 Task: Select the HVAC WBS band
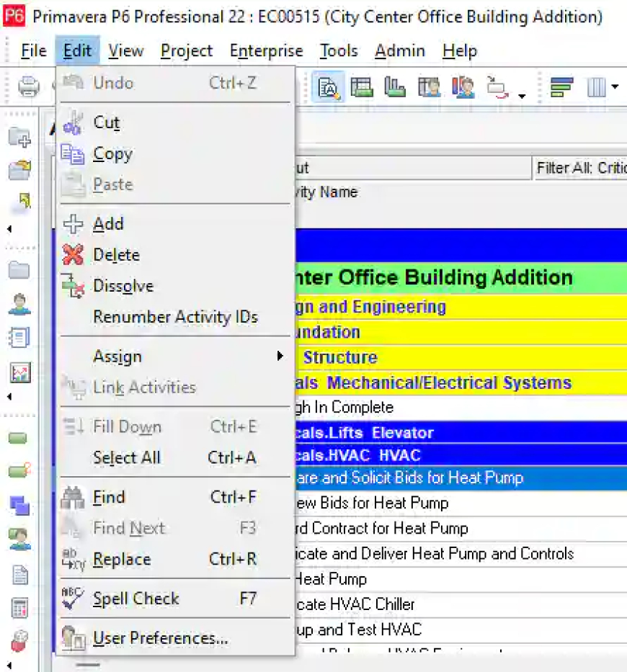[x=461, y=455]
